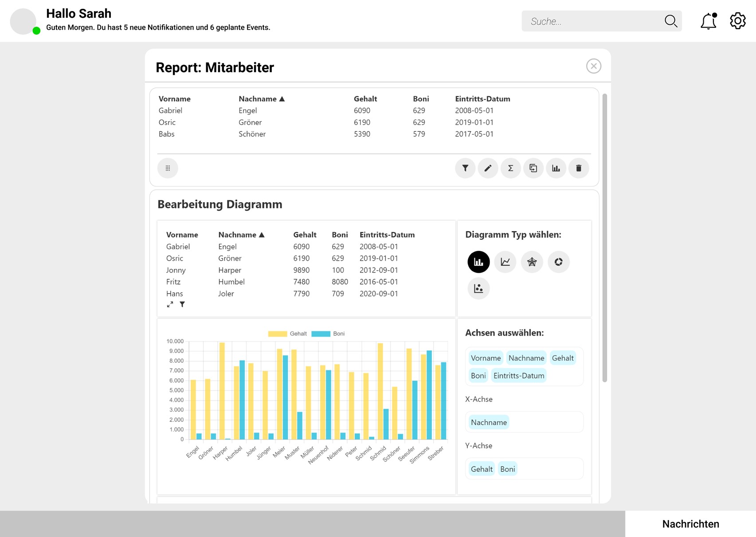Click the grid drag handle button

coord(168,168)
